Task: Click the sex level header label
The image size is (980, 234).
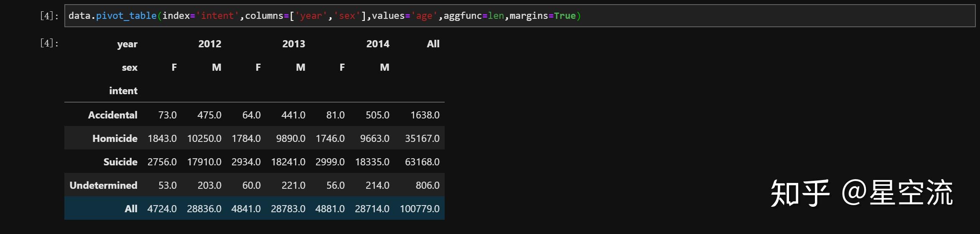Action: pos(130,67)
